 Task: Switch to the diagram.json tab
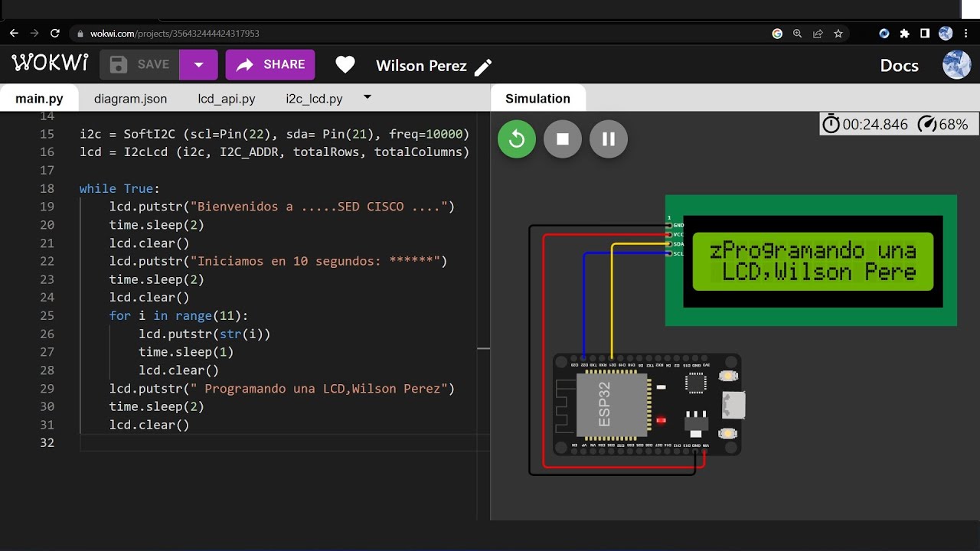click(130, 99)
